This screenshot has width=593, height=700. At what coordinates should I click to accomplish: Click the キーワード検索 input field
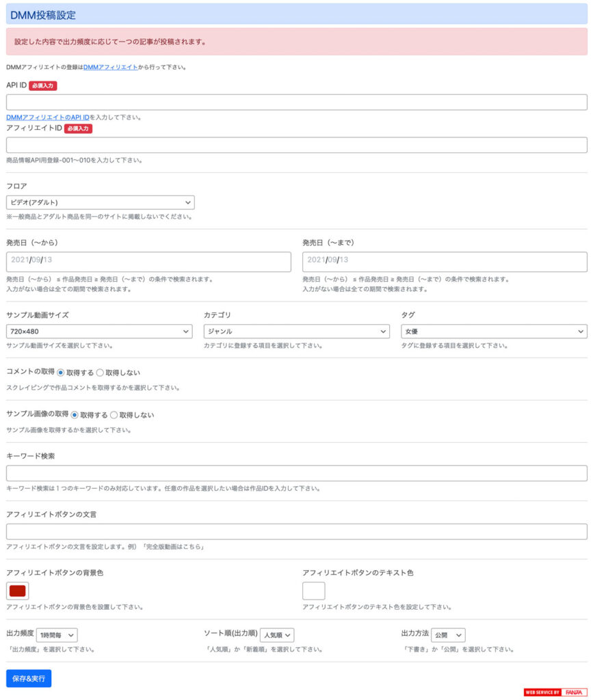(x=297, y=473)
